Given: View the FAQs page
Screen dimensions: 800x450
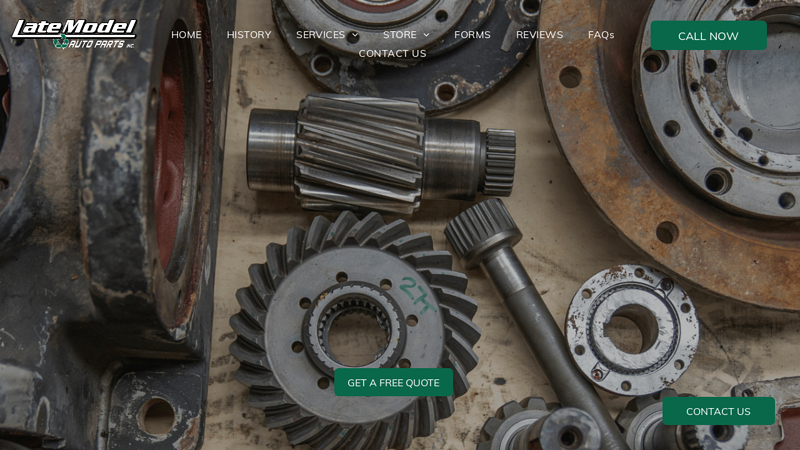Looking at the screenshot, I should (x=601, y=35).
